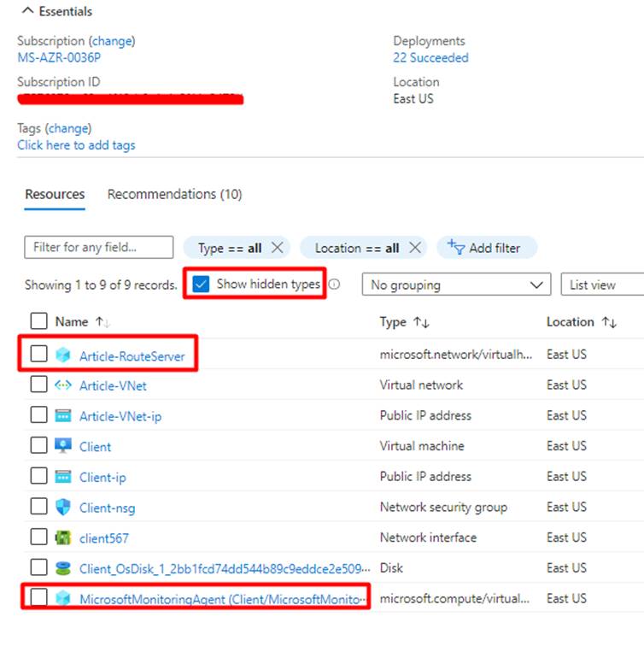The image size is (644, 646).
Task: Open the client567 network interface link
Action: [x=103, y=538]
